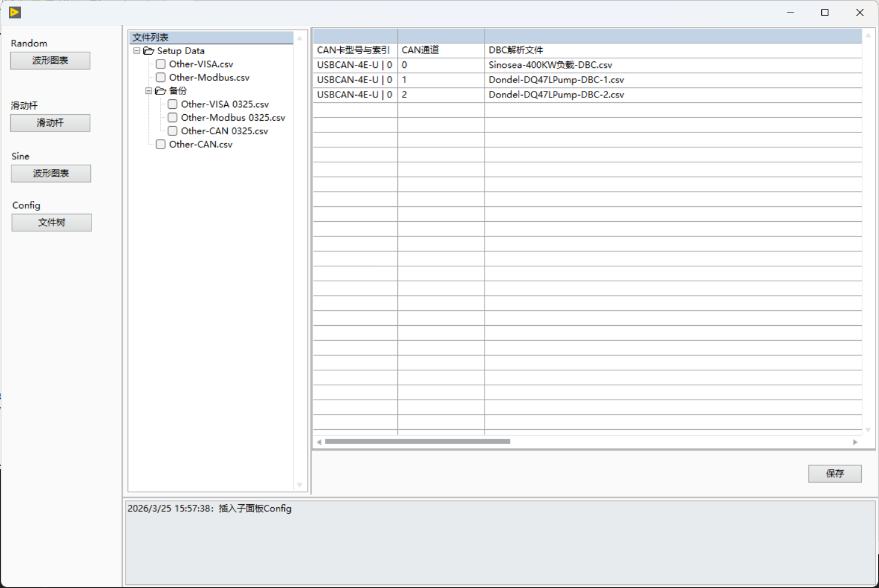Screen dimensions: 879x588
Task: Click the LabVIEW app icon in title bar
Action: [15, 12]
